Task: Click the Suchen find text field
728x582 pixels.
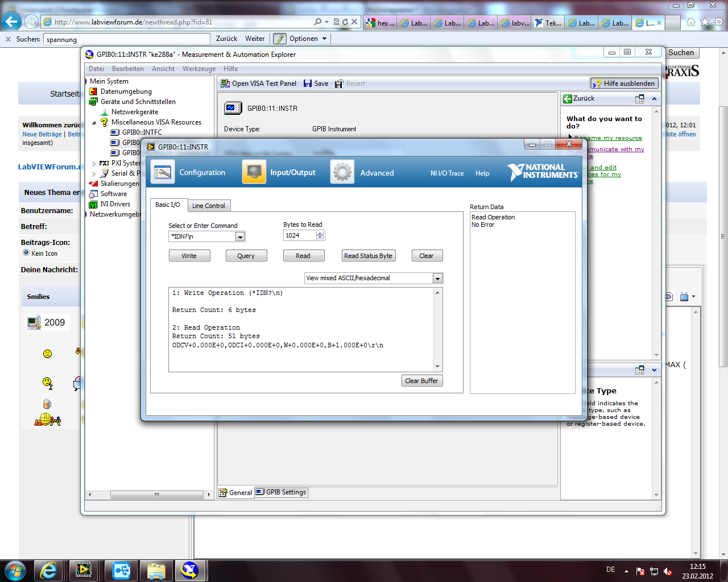Action: point(126,39)
